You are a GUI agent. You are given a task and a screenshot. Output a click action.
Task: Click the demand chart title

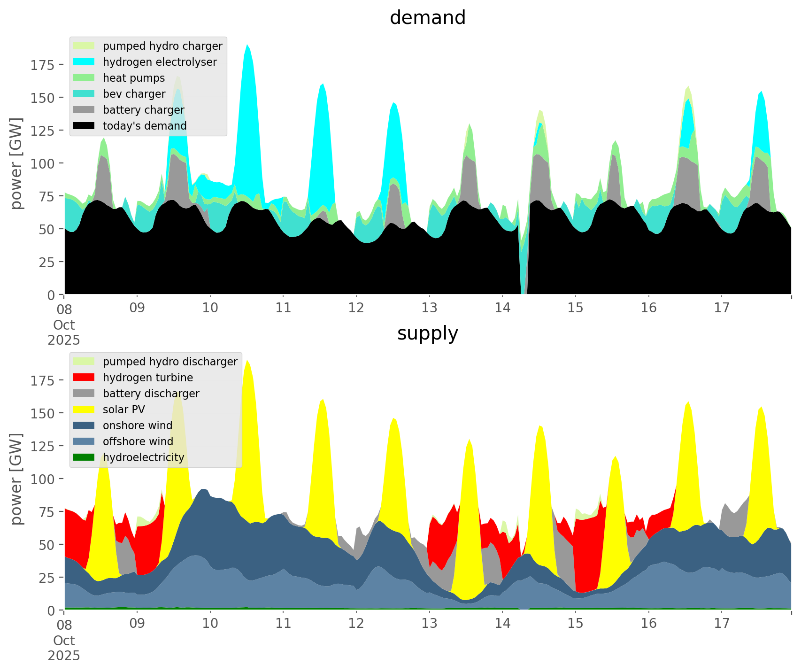coord(427,18)
